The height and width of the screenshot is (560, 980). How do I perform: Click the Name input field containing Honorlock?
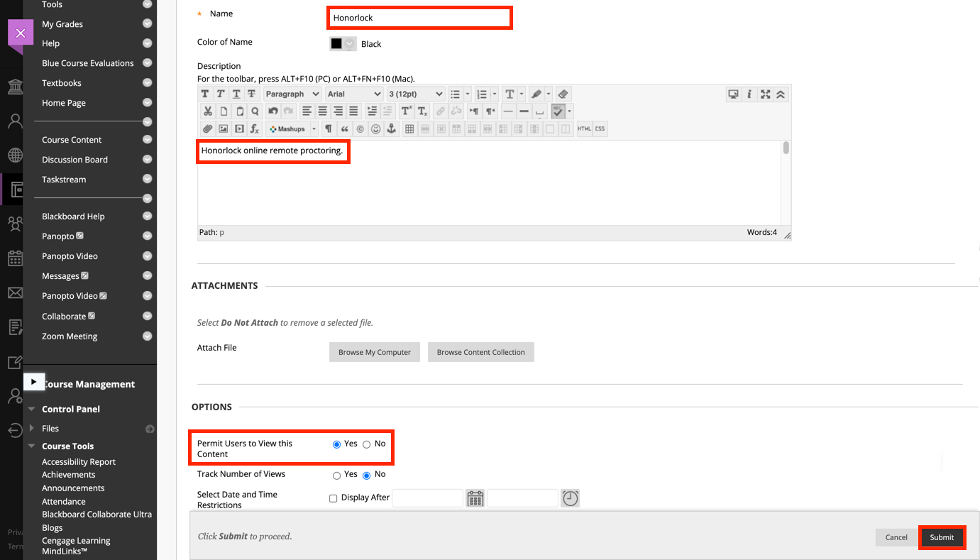click(419, 18)
